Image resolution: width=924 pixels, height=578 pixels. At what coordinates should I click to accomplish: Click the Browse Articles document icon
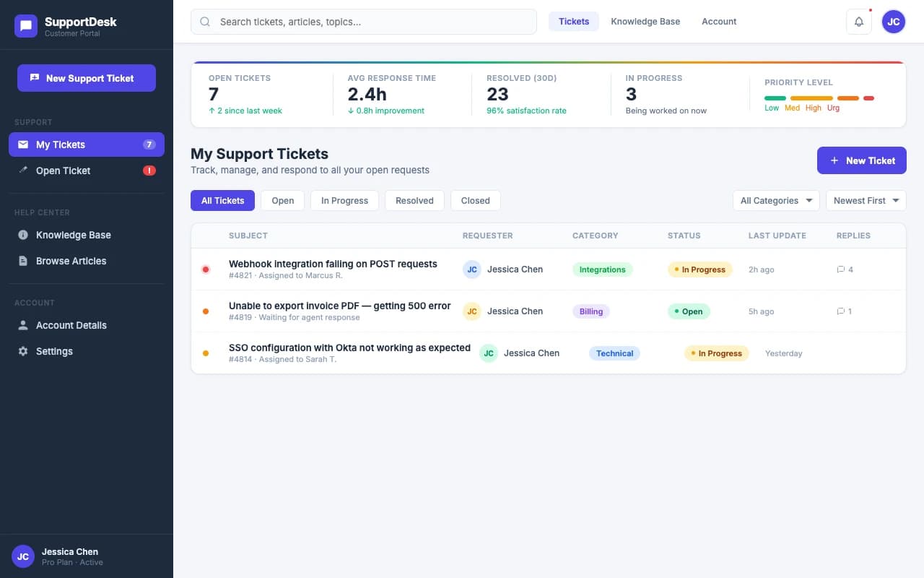click(x=22, y=260)
